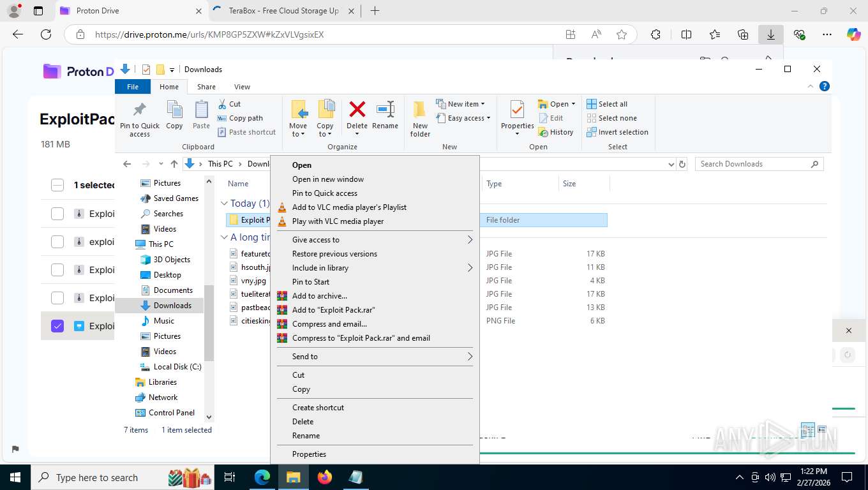Viewport: 868px width, 490px height.
Task: Expand the Send to submenu
Action: coord(375,357)
